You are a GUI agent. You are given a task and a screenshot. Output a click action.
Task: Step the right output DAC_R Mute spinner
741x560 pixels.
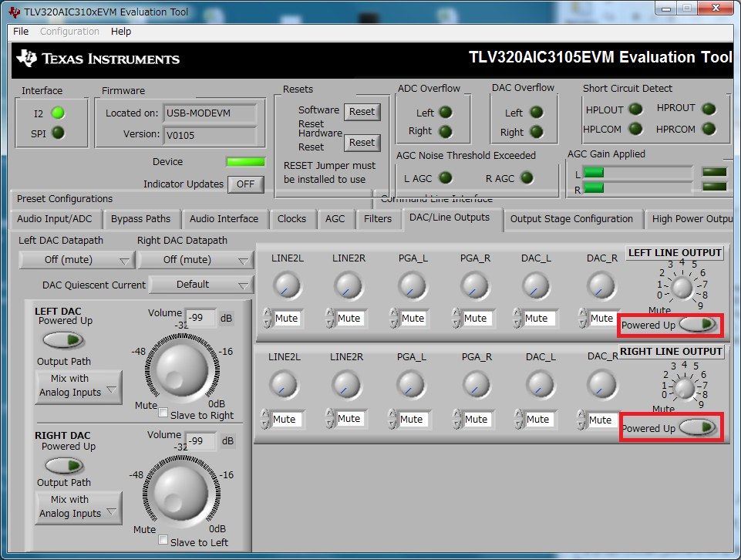click(581, 419)
